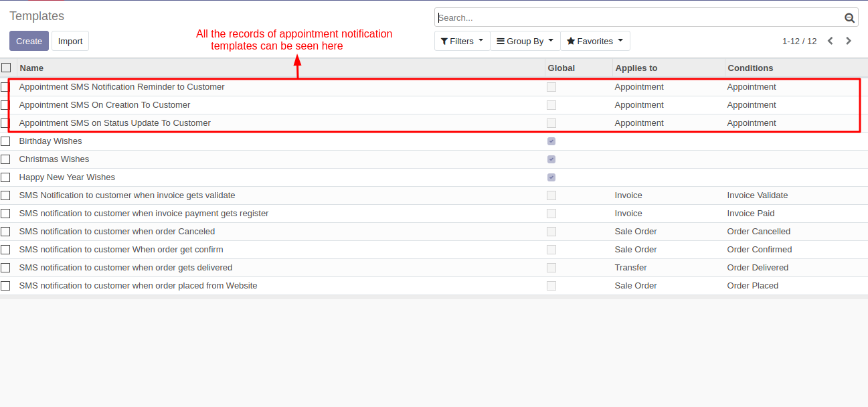The width and height of the screenshot is (868, 407).
Task: Click the Global checkbox for Birthday Wishes
Action: (x=551, y=141)
